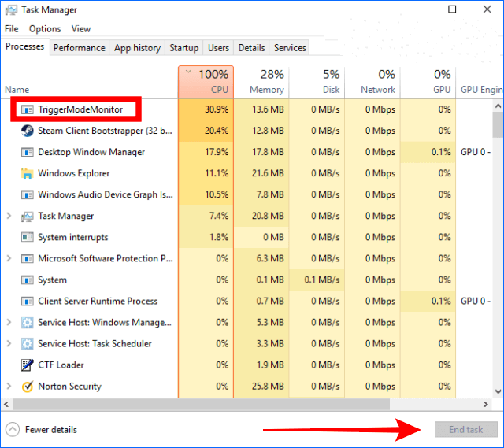Open the File menu

[12, 29]
